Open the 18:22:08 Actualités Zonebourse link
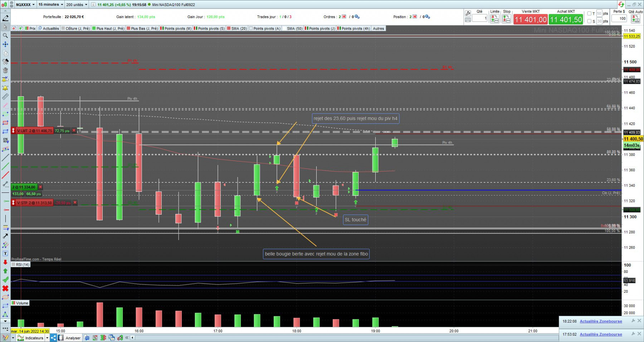644x342 pixels. pyautogui.click(x=601, y=321)
